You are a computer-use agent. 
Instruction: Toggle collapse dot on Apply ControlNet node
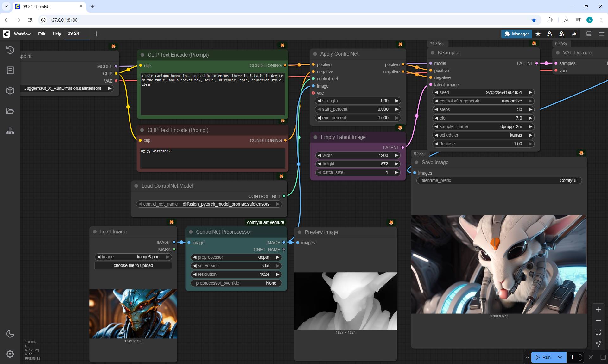coord(315,54)
